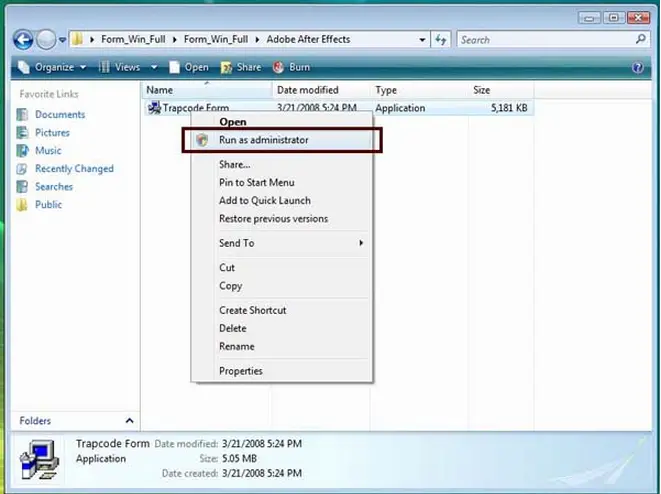Screen dimensions: 661x494
Task: Open Searches in Favorite Links
Action: [54, 186]
